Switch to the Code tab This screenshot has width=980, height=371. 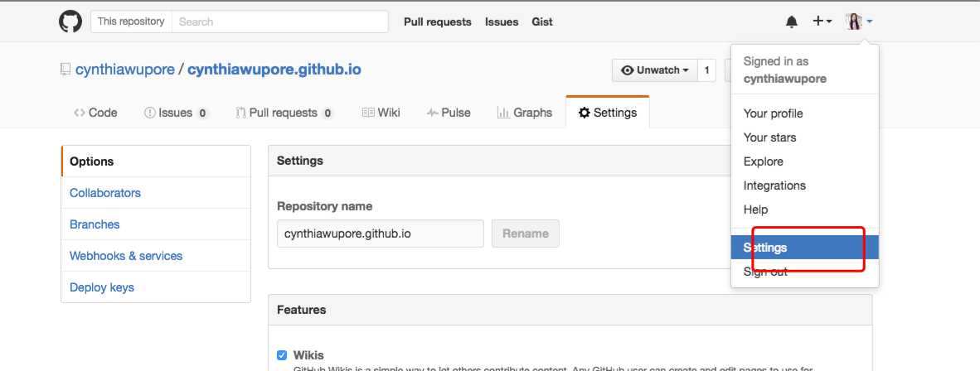pyautogui.click(x=95, y=113)
